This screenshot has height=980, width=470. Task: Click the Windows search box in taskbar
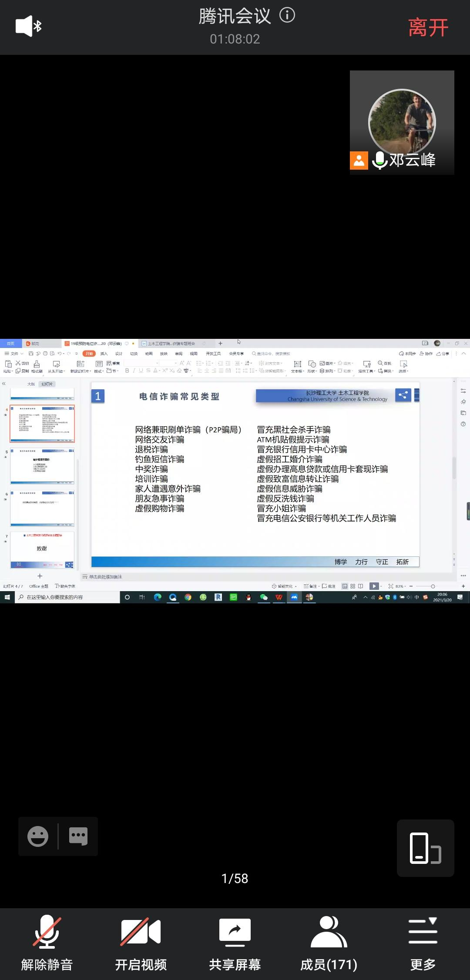(x=67, y=597)
